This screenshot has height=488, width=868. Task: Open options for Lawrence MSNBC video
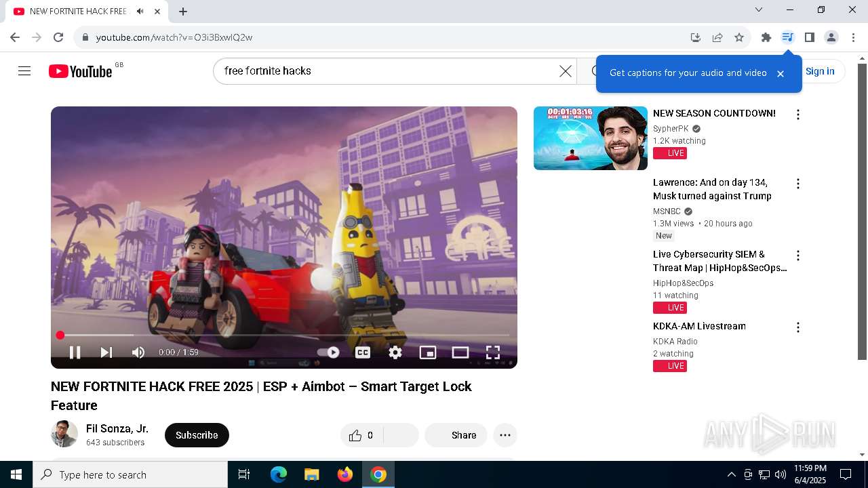click(798, 184)
